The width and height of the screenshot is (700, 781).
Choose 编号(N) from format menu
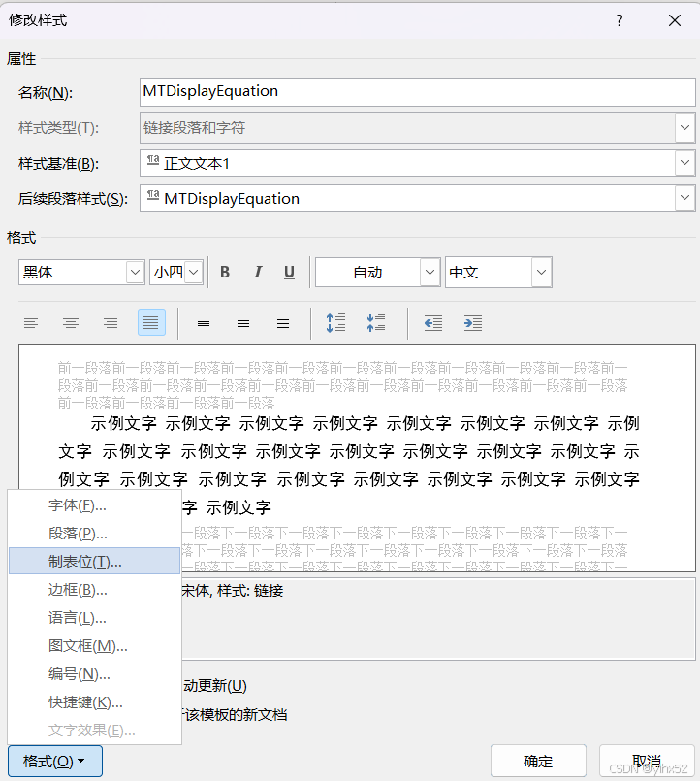tap(95, 674)
